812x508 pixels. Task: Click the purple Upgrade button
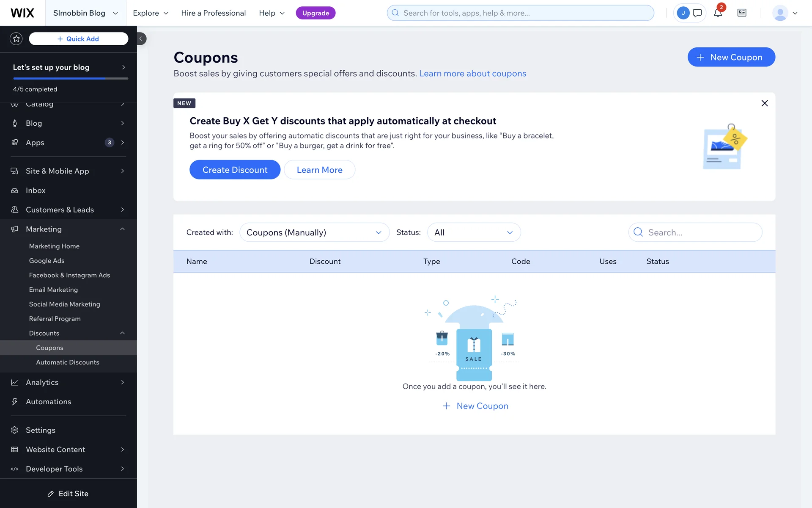pyautogui.click(x=315, y=13)
